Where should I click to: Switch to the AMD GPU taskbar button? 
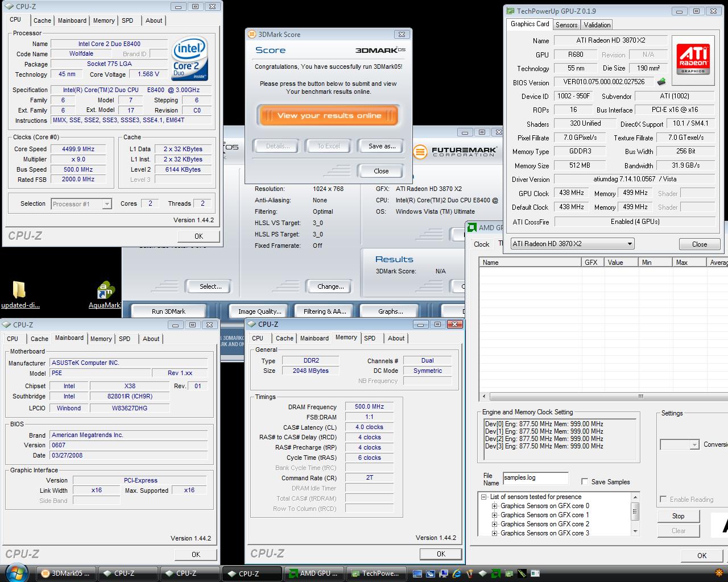[x=315, y=573]
